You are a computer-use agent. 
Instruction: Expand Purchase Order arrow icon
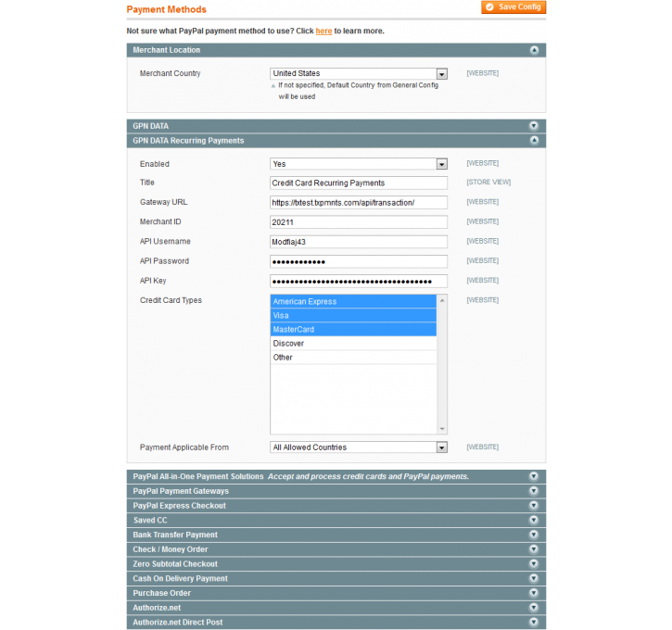534,593
